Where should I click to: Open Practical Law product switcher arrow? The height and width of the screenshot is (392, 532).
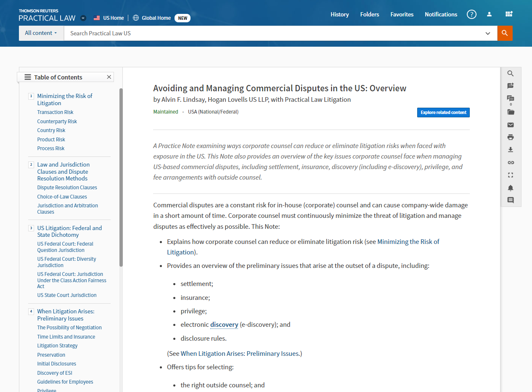83,18
